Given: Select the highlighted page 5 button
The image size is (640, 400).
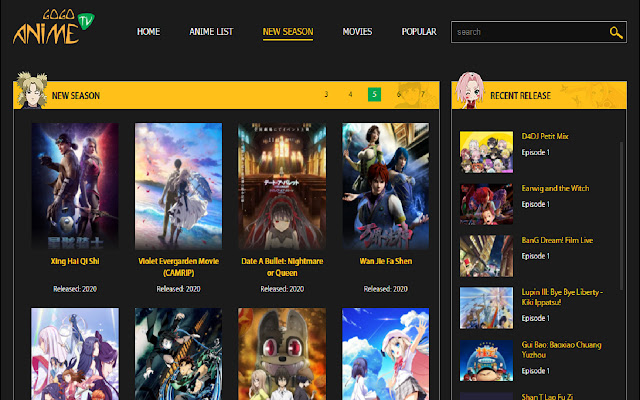Looking at the screenshot, I should pos(374,94).
